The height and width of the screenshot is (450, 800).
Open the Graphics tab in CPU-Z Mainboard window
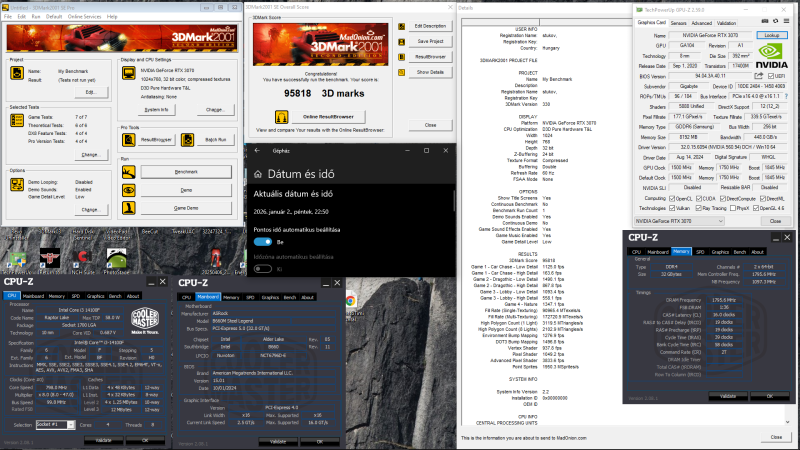click(270, 297)
